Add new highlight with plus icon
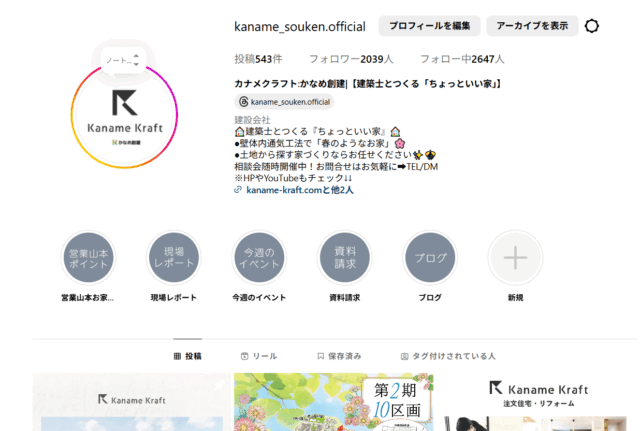 click(516, 258)
